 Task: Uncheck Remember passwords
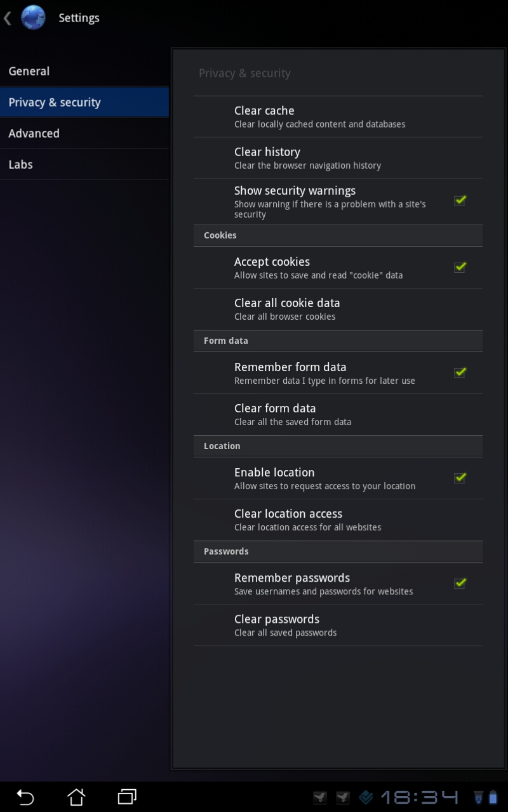click(x=460, y=583)
